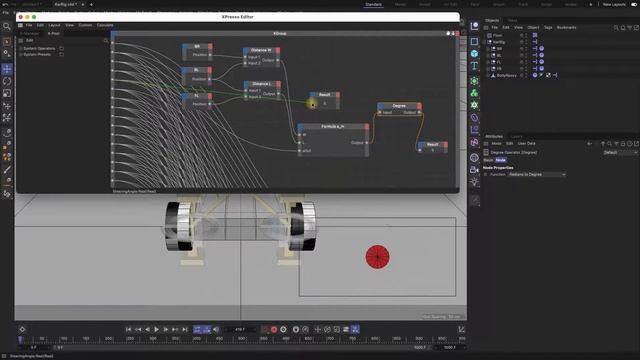Select the Move tool in left toolbar
The width and height of the screenshot is (640, 360).
tap(7, 69)
